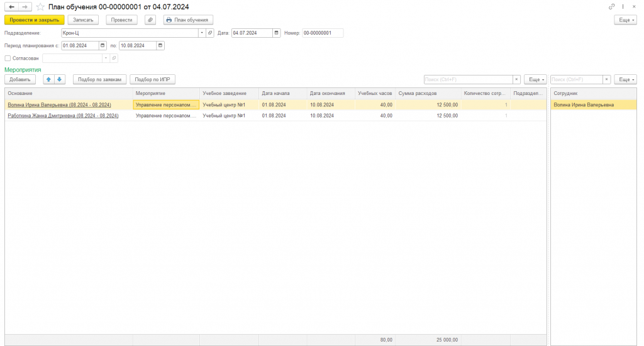
Task: Sort by the Учебных часов column header
Action: coord(375,93)
